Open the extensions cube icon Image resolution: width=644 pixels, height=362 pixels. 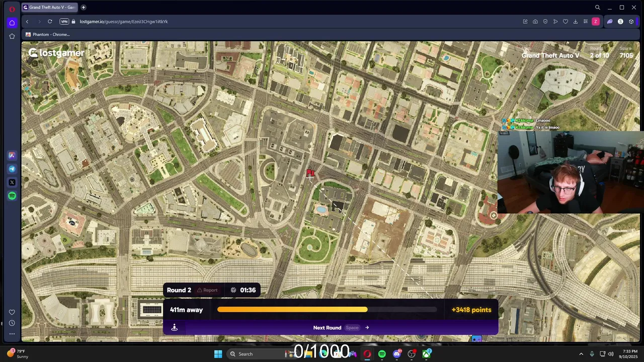631,22
